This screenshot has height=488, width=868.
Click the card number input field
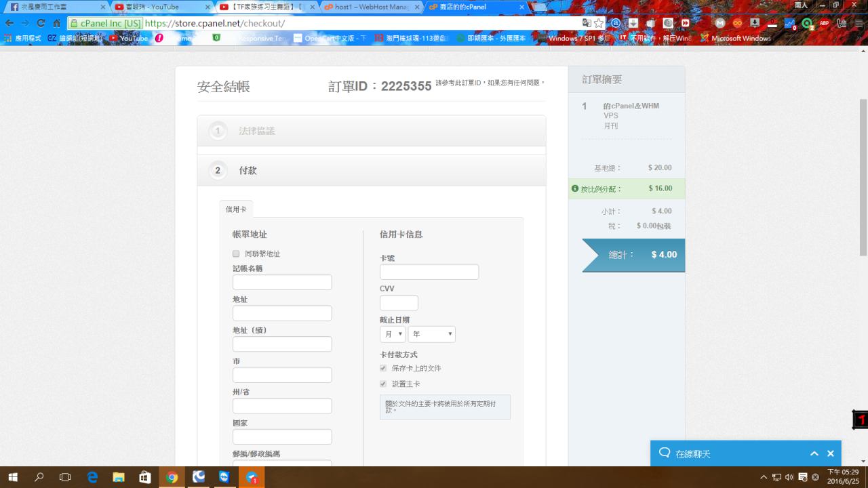pos(429,272)
